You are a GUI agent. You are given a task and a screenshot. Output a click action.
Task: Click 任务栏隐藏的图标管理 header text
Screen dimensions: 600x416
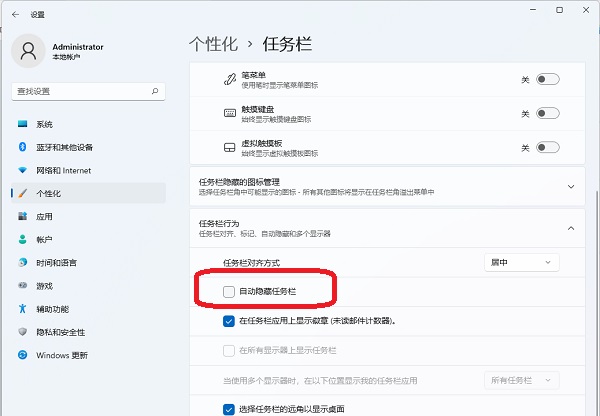click(239, 182)
